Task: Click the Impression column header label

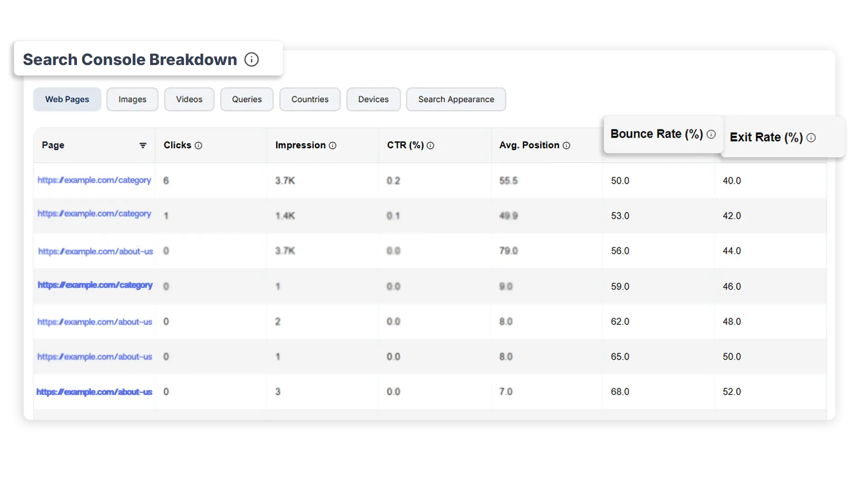Action: click(300, 145)
